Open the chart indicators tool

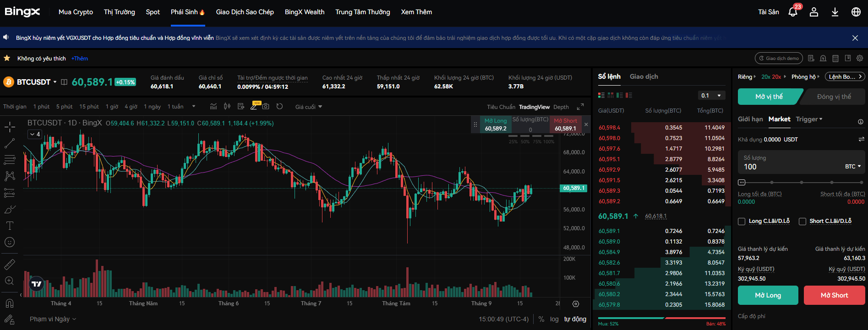tap(213, 107)
